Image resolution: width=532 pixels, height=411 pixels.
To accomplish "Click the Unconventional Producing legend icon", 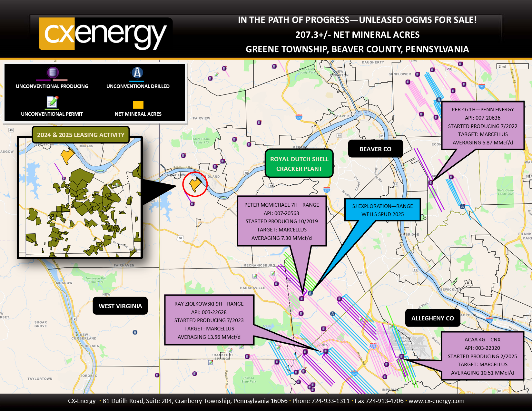I will click(x=52, y=73).
